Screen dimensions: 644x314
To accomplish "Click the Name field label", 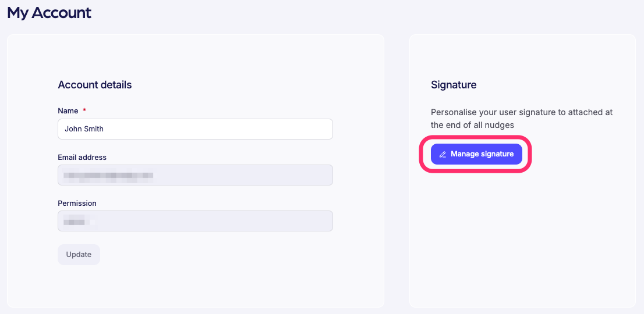I will (68, 110).
